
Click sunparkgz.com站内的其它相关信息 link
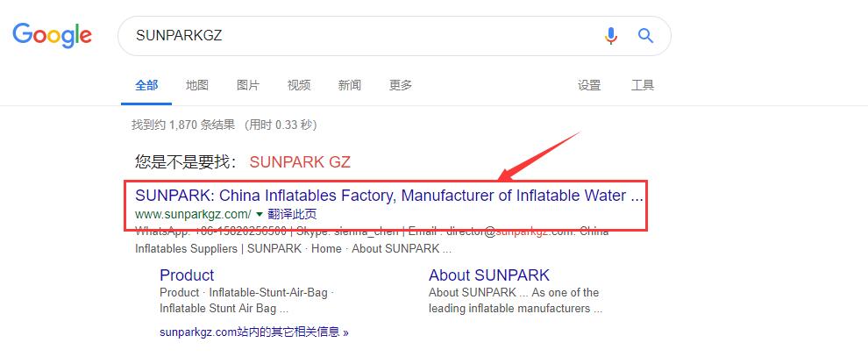coord(254,332)
